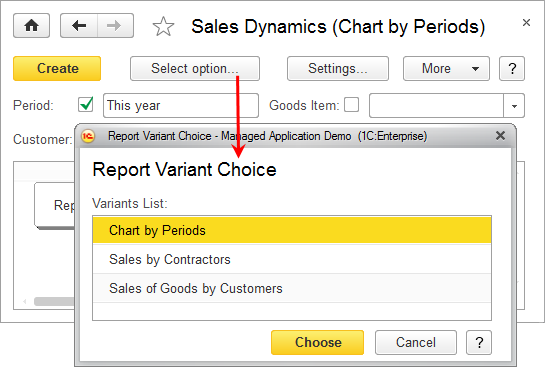Enable the Goods Item checkbox

351,105
